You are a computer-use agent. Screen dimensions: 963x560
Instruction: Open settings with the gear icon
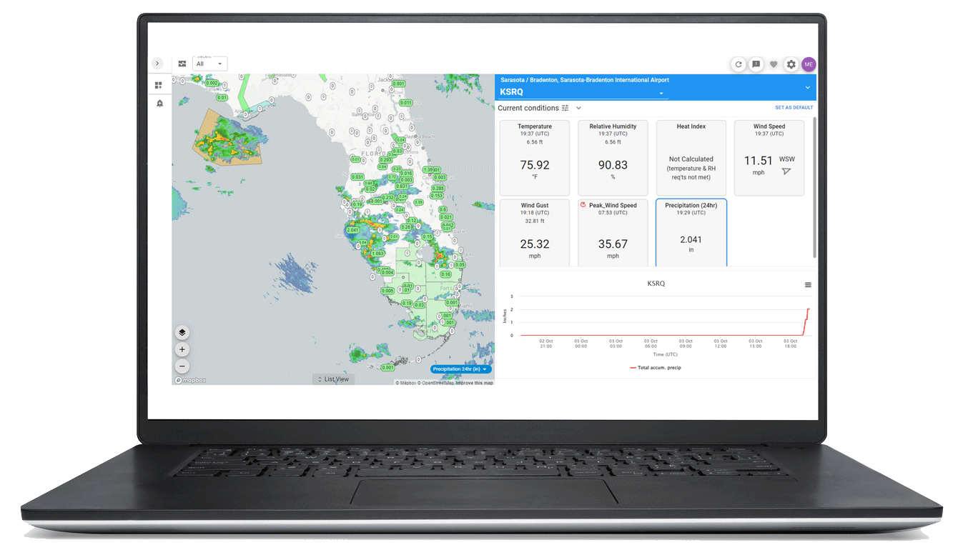pos(791,64)
